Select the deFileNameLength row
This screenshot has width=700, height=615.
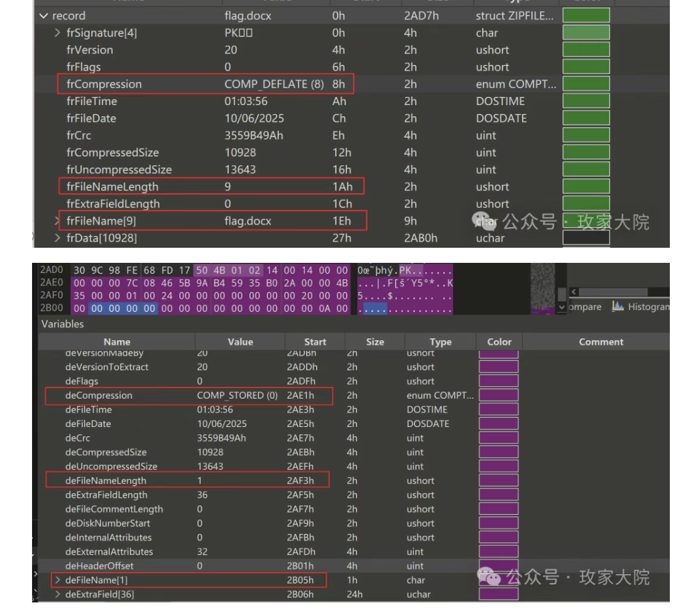point(106,480)
